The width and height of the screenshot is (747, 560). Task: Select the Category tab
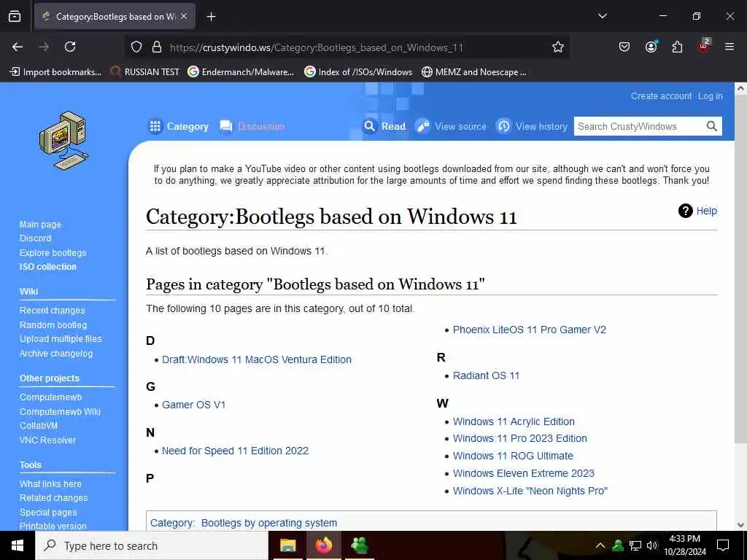pyautogui.click(x=178, y=126)
